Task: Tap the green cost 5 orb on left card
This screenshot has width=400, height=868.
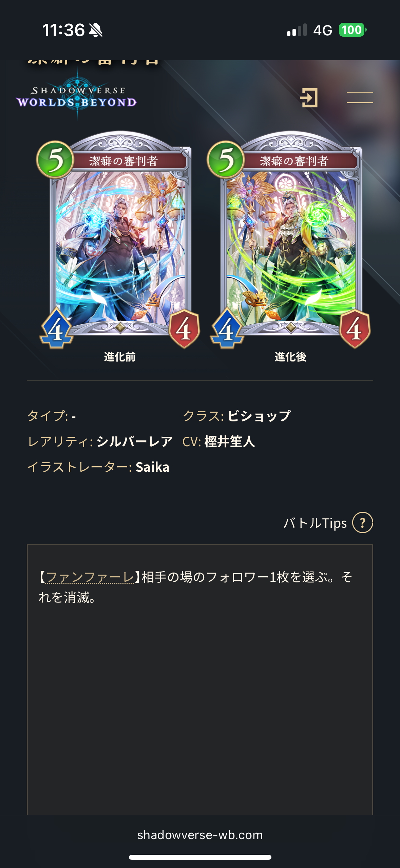Action: tap(55, 159)
